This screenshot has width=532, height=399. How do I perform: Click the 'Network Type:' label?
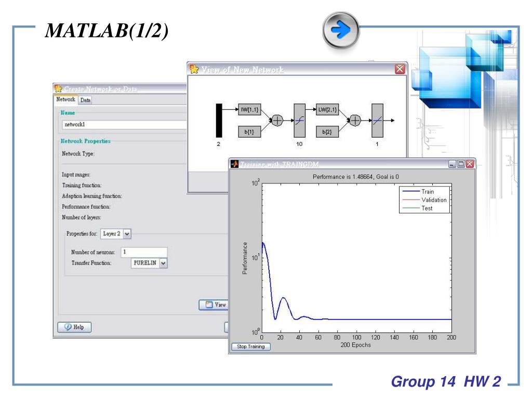pos(78,154)
